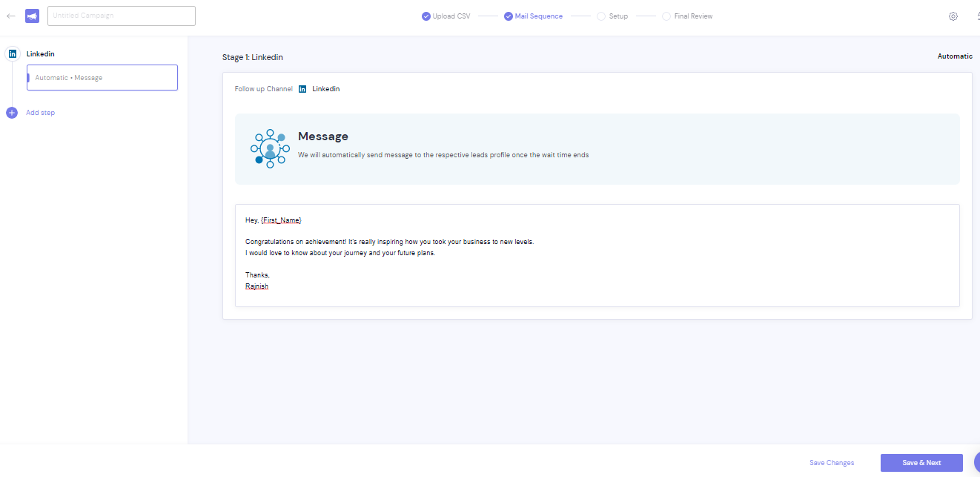Click the plus icon to add step
Viewport: 980px width, 477px height.
point(12,113)
